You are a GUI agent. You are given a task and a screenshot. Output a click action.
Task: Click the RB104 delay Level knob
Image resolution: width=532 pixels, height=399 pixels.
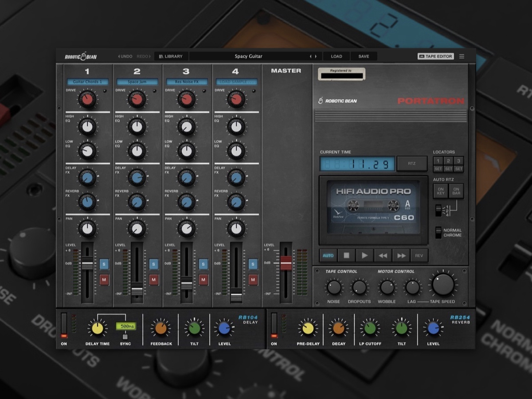point(224,329)
